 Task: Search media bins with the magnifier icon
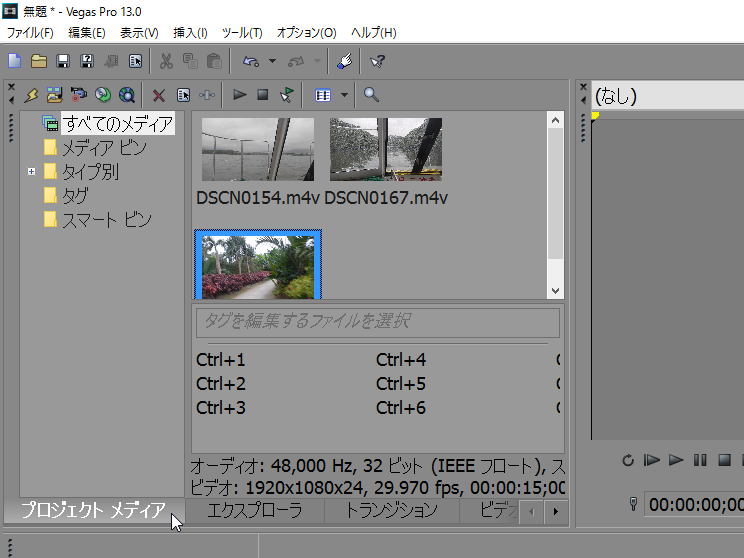pos(371,95)
